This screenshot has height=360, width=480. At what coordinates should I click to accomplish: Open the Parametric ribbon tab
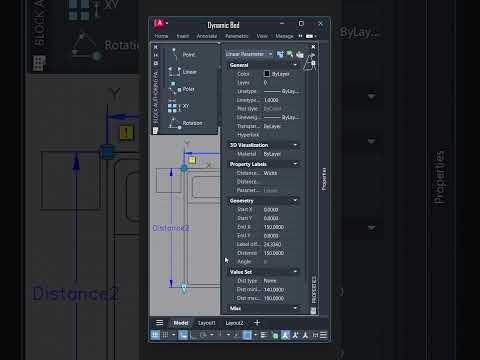(237, 36)
